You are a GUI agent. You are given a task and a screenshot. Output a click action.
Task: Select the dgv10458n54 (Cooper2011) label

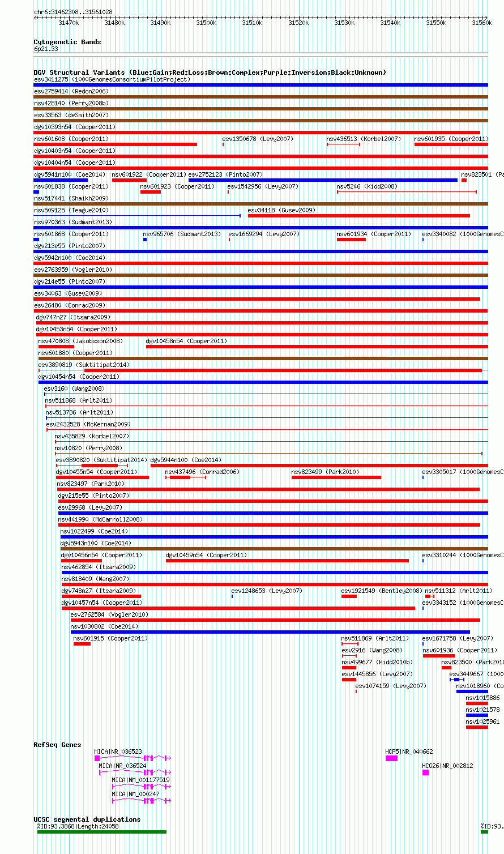coord(186,341)
